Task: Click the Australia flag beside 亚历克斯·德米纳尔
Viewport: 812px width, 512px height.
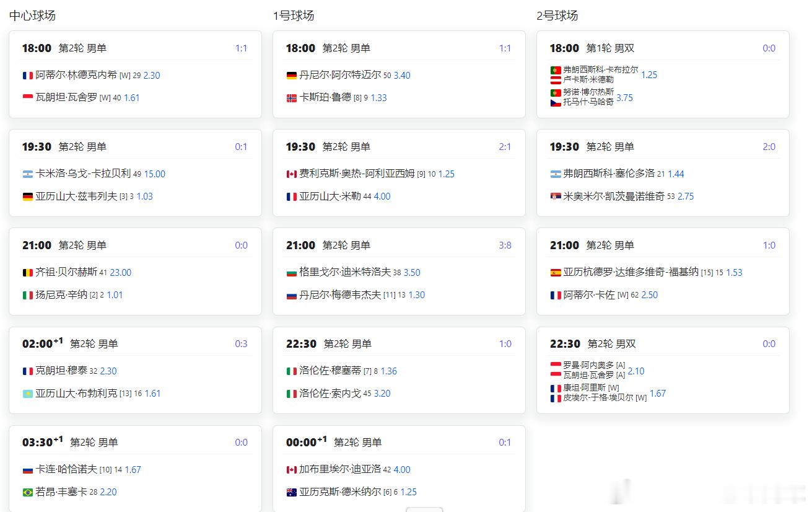Action: pos(292,492)
